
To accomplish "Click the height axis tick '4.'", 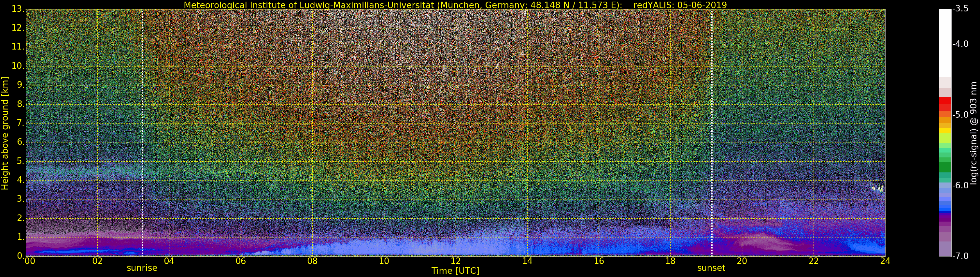I will point(21,180).
